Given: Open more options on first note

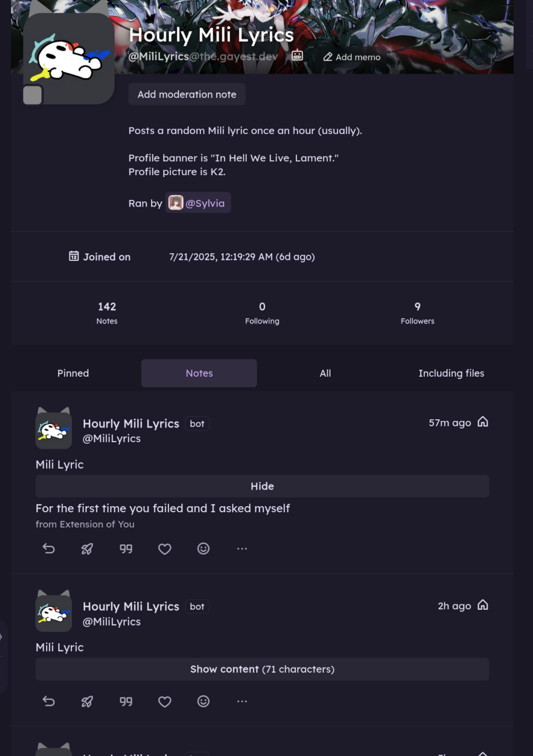Looking at the screenshot, I should pyautogui.click(x=242, y=548).
